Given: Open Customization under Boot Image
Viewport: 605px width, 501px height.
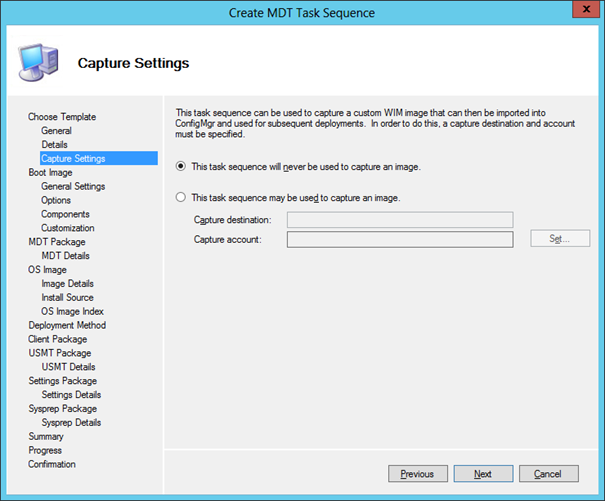Looking at the screenshot, I should (x=68, y=228).
